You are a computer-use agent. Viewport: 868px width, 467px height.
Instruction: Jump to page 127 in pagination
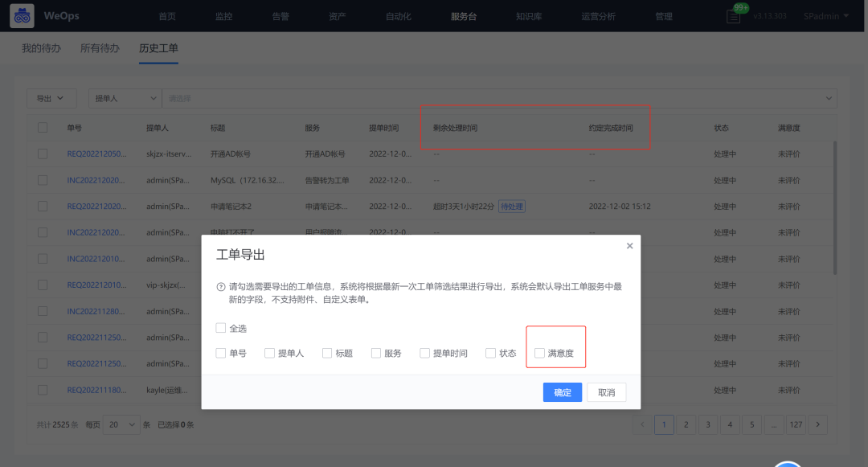[796, 424]
